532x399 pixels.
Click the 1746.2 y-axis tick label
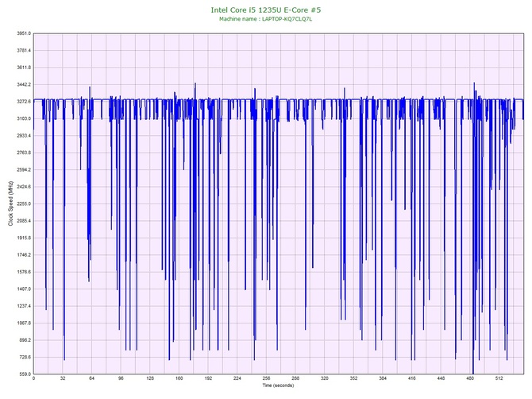click(23, 255)
